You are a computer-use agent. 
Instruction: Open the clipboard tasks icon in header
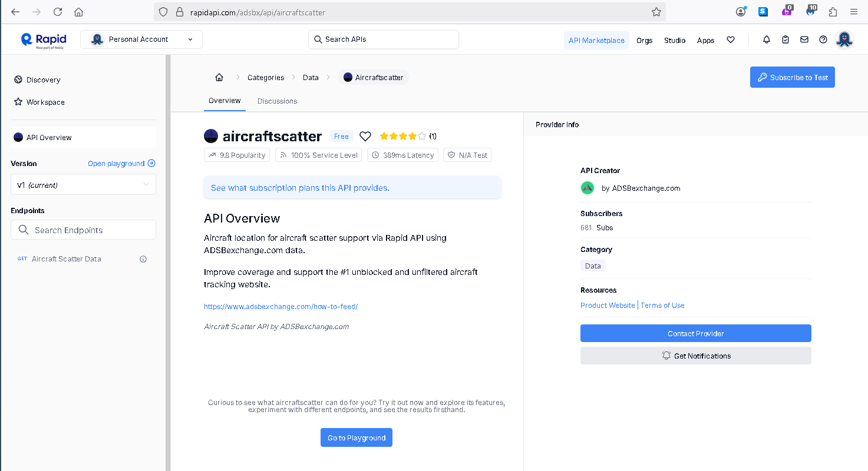click(x=785, y=40)
